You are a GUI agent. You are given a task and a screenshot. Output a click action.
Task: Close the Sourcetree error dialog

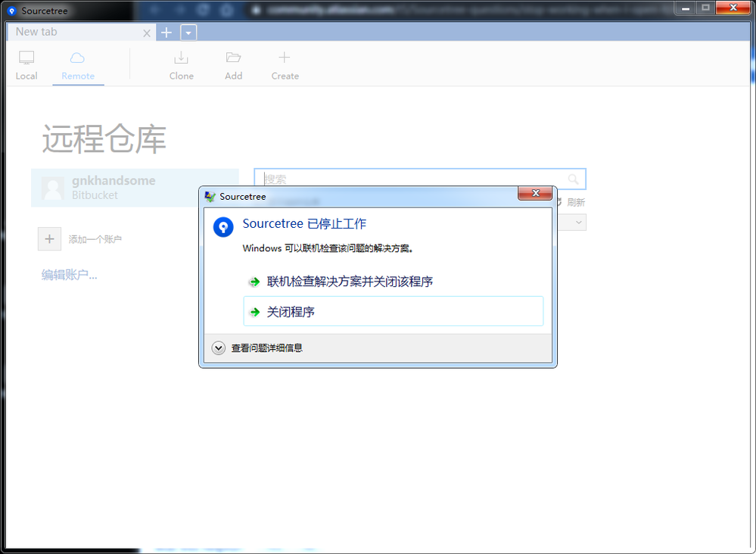(x=535, y=193)
